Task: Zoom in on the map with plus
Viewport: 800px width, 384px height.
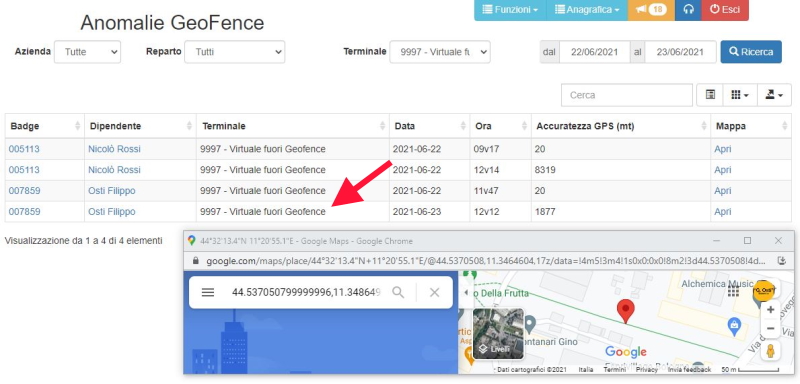Action: (770, 310)
